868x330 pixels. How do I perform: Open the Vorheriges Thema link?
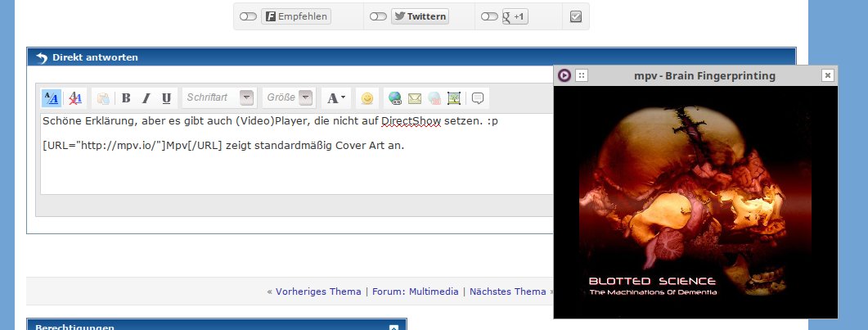[318, 292]
